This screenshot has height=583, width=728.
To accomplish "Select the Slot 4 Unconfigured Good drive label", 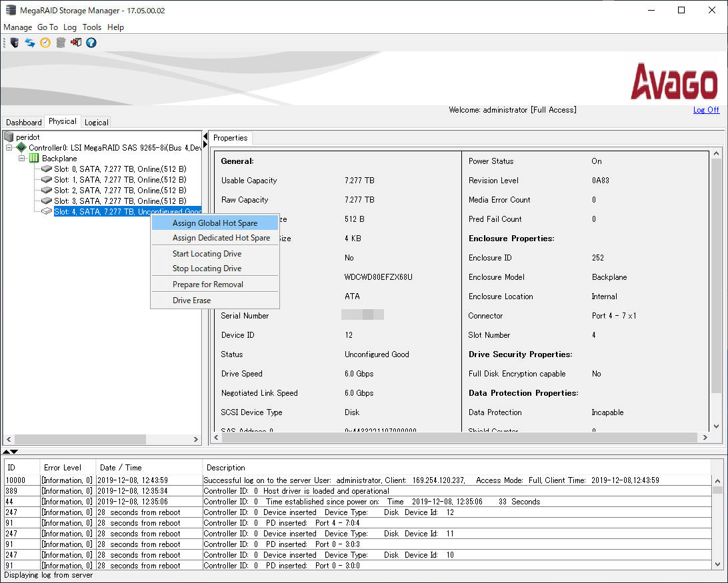I will click(128, 212).
